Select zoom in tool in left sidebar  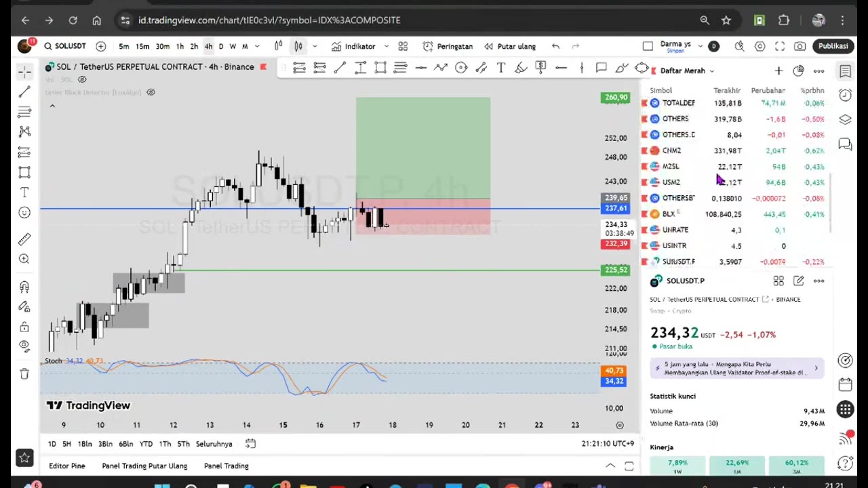[24, 259]
